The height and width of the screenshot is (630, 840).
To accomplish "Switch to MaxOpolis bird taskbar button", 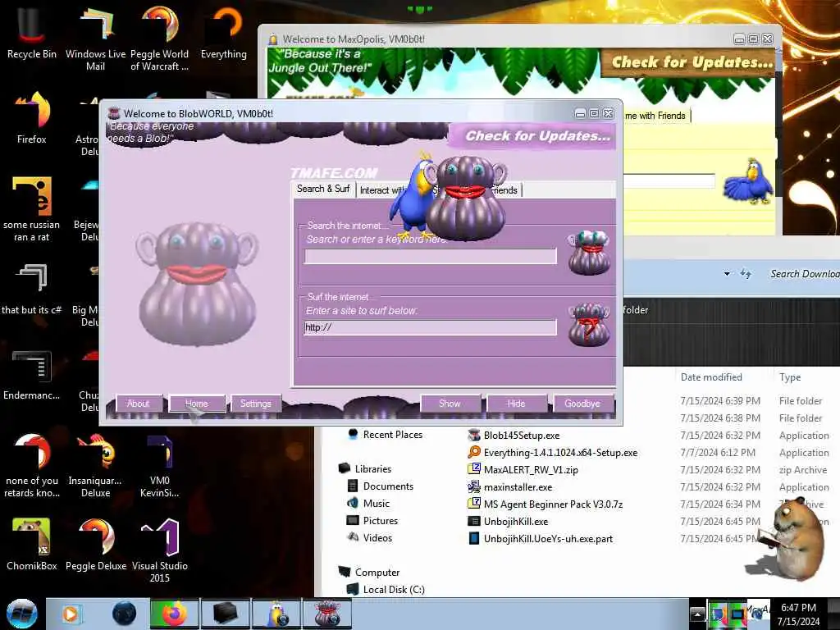I will click(277, 614).
